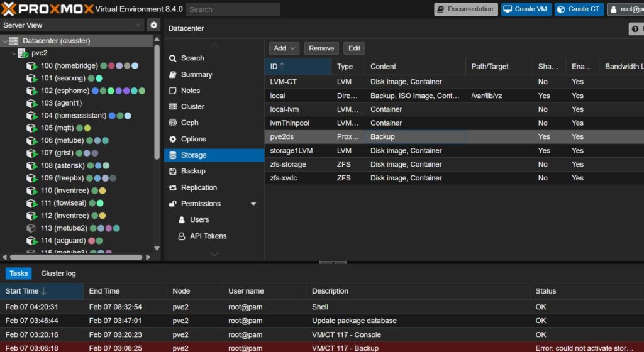644x352 pixels.
Task: Click the stopped 113 (metube2) container icon
Action: pyautogui.click(x=32, y=228)
